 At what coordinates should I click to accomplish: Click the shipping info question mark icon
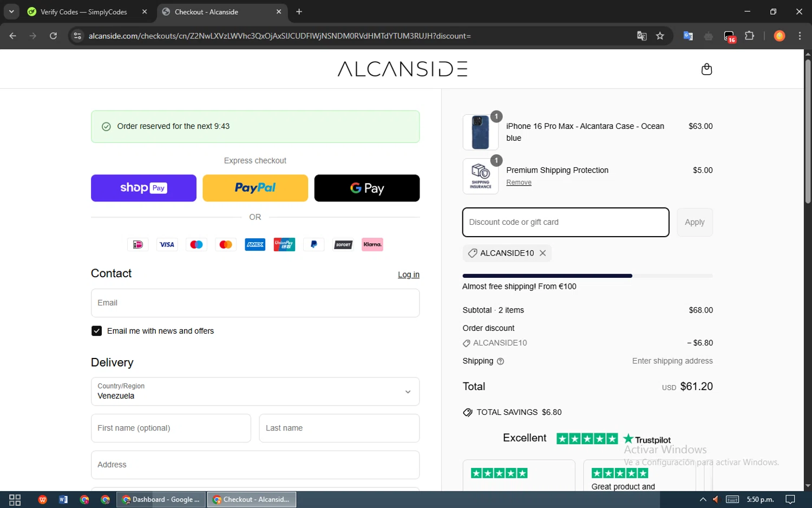pyautogui.click(x=500, y=361)
